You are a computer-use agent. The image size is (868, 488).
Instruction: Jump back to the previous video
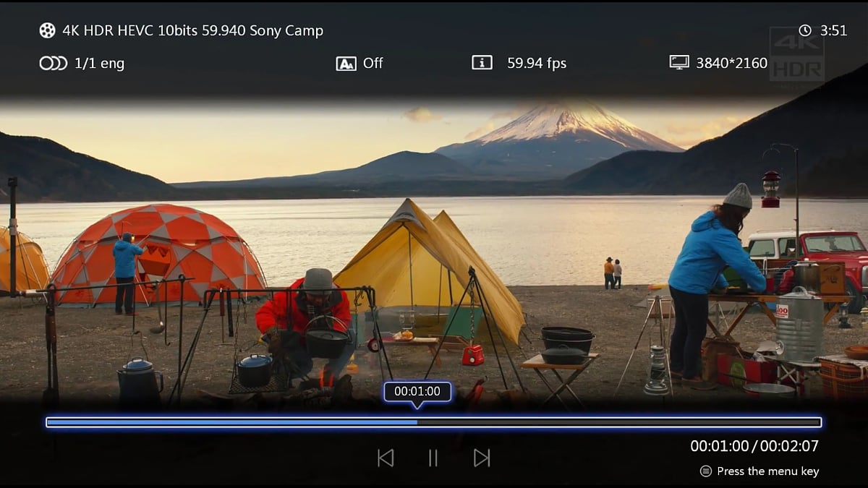pyautogui.click(x=385, y=458)
